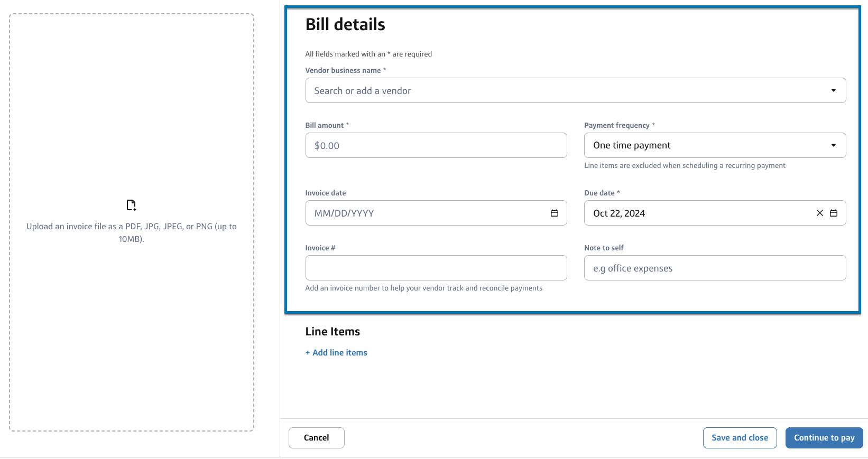Viewport: 868px width, 459px height.
Task: Click the vendor search text field
Action: [529, 90]
